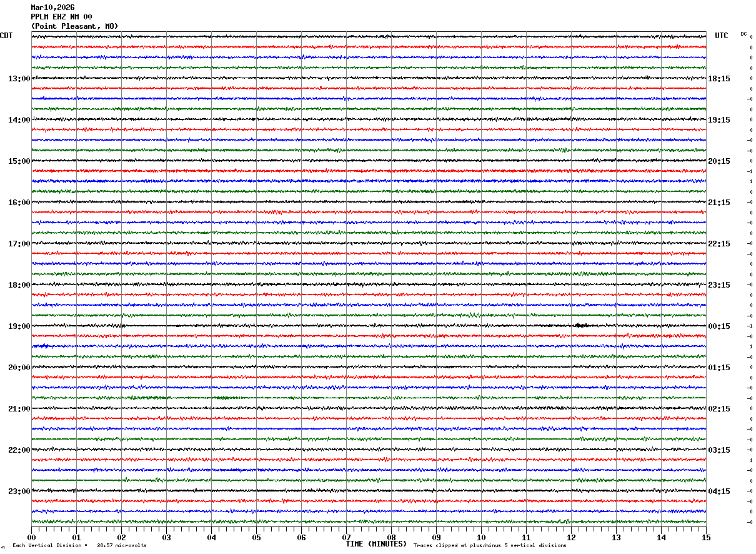756x554 pixels.
Task: Click the 22:00 CDT time label
Action: pos(19,450)
